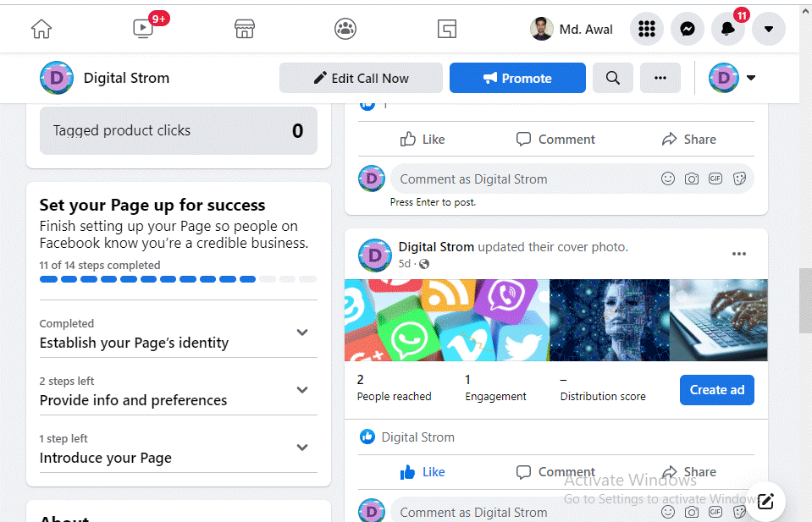The width and height of the screenshot is (812, 522).
Task: Open the Watch video feed icon
Action: tap(142, 28)
